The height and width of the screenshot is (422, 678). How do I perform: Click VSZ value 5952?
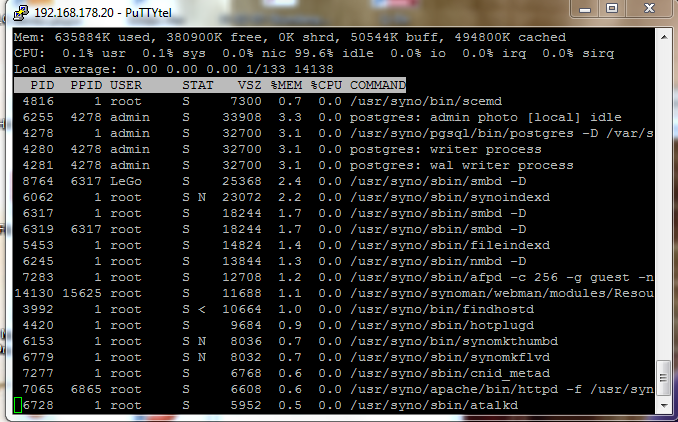[x=246, y=405]
